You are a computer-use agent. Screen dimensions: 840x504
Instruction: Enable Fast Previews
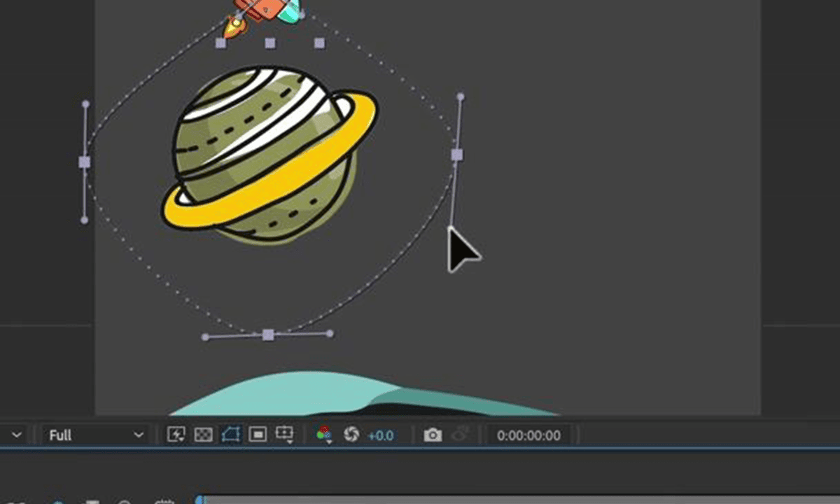(x=176, y=435)
